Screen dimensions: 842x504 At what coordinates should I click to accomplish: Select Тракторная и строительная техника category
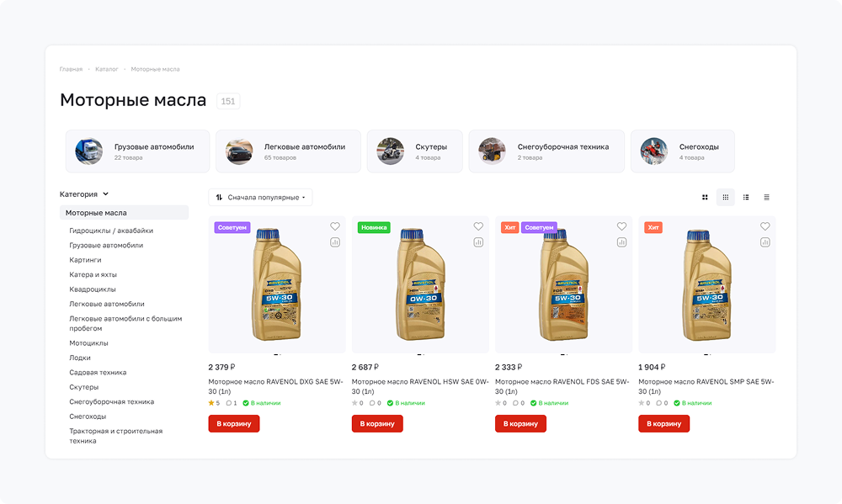(116, 436)
